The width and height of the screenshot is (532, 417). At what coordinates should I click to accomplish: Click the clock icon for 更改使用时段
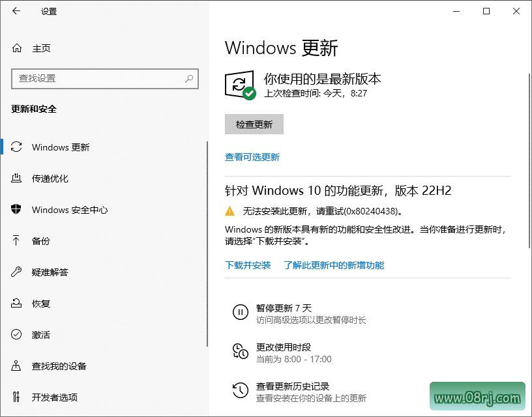(x=241, y=351)
